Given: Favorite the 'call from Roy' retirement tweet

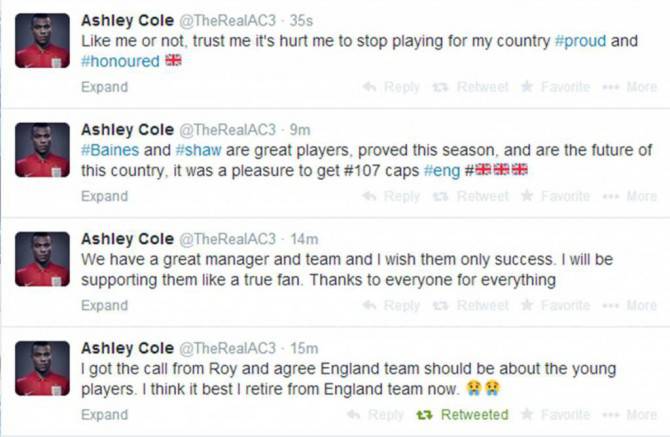Looking at the screenshot, I should [555, 414].
